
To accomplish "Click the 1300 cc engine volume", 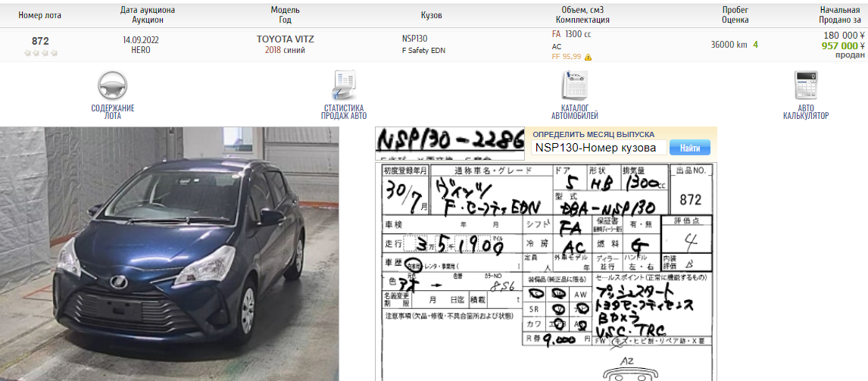I will click(579, 34).
